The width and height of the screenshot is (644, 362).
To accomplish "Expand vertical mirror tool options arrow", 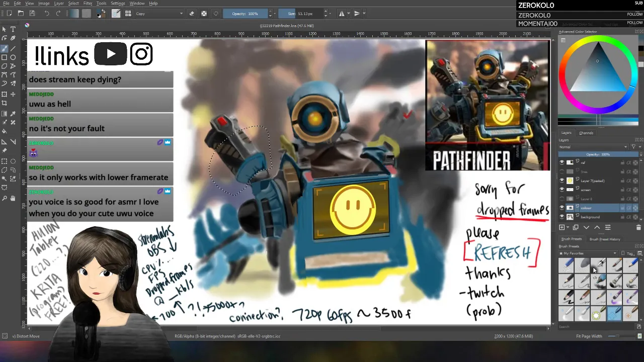I will (364, 14).
